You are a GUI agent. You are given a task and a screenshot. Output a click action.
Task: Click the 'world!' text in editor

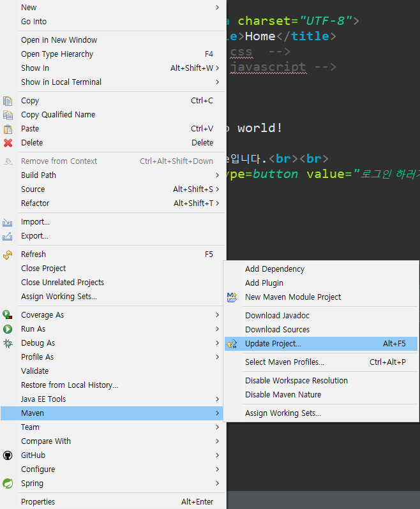tap(260, 128)
